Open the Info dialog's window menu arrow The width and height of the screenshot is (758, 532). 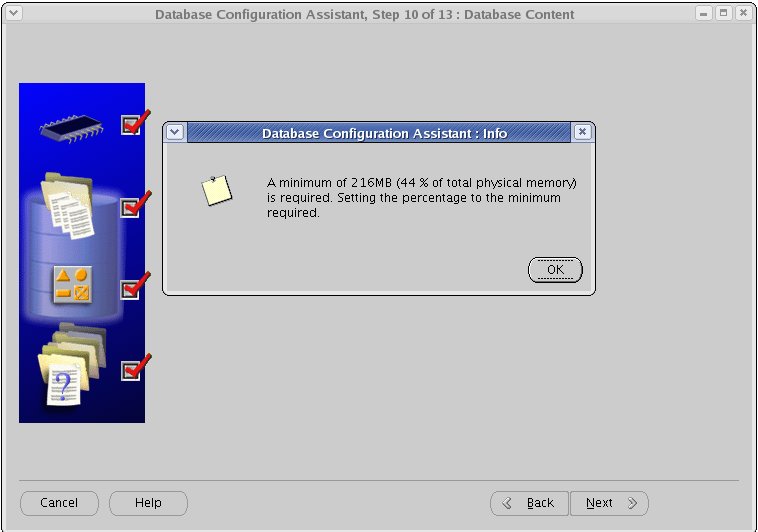point(175,132)
